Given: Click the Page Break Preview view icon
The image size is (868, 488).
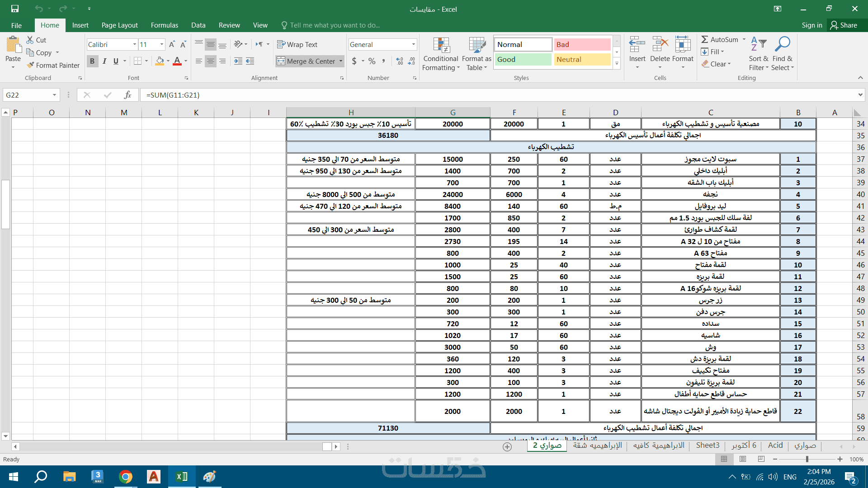Looking at the screenshot, I should click(761, 459).
